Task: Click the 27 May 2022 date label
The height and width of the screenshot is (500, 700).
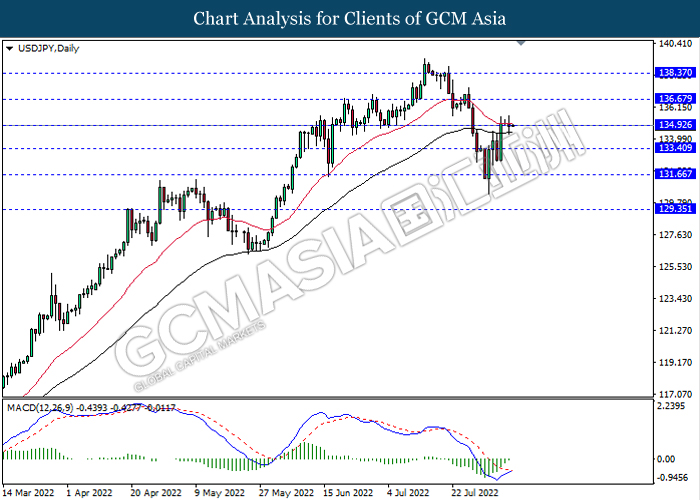Action: click(286, 493)
